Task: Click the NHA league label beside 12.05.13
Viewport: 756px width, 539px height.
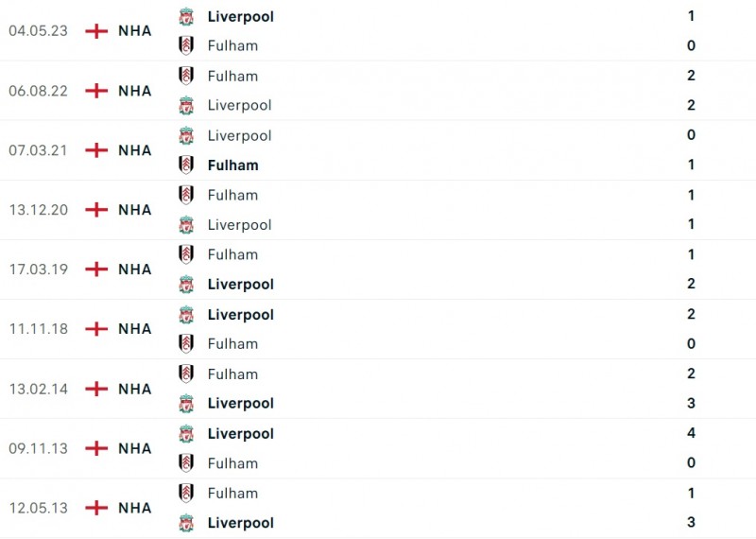Action: [135, 508]
